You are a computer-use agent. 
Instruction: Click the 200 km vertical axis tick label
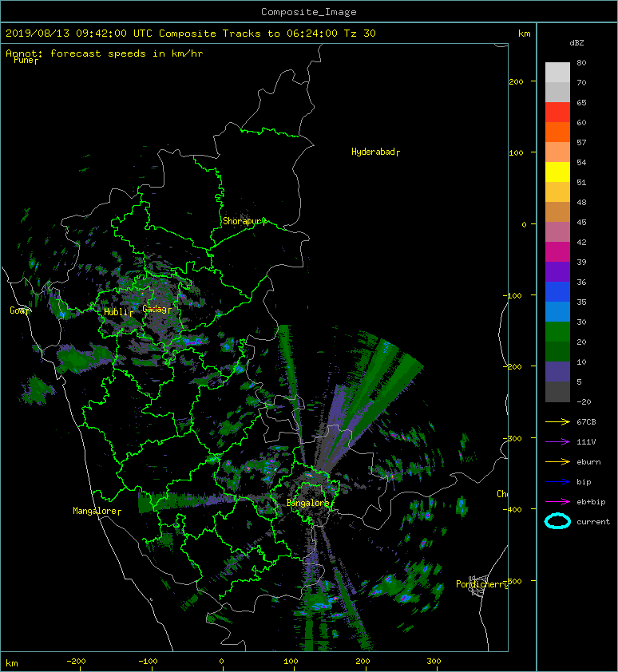click(516, 81)
